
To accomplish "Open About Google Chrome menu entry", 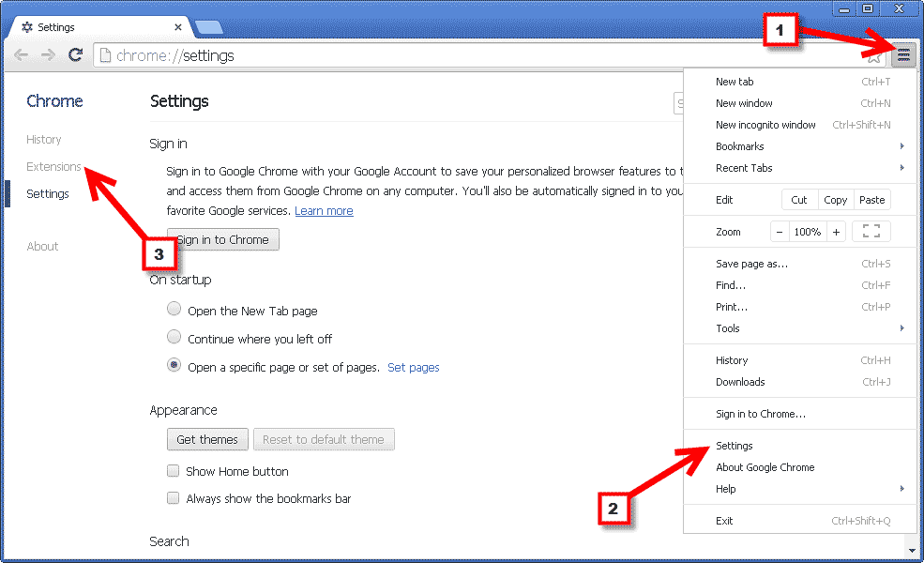I will click(x=800, y=467).
